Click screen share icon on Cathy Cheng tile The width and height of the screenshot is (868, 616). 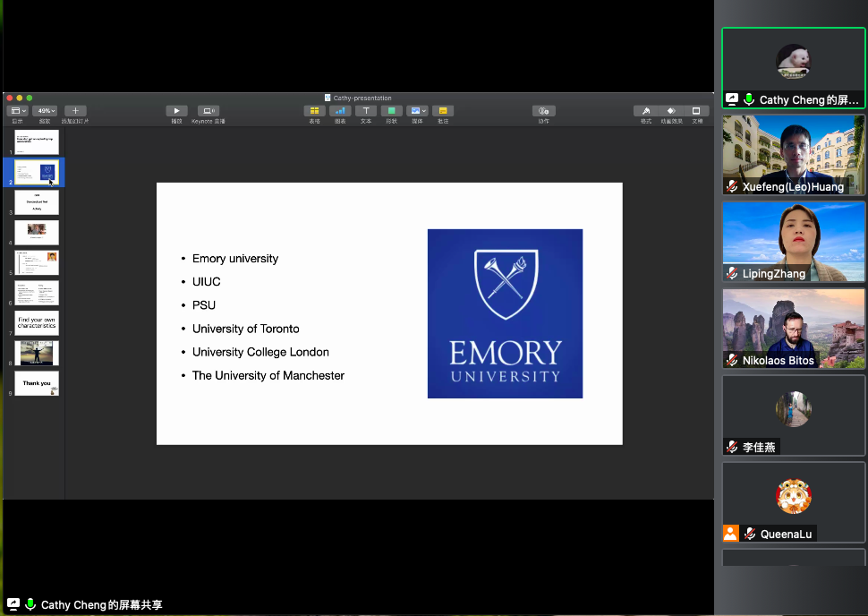point(732,99)
